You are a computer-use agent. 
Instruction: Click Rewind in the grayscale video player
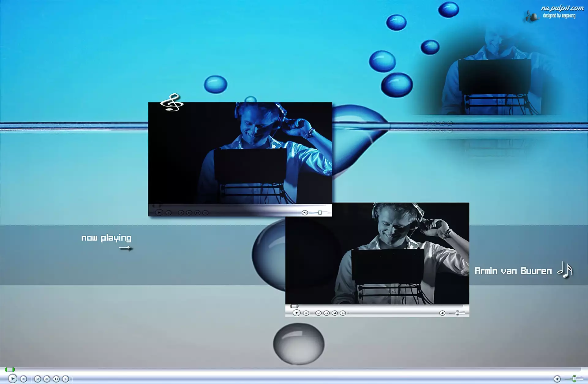(326, 313)
